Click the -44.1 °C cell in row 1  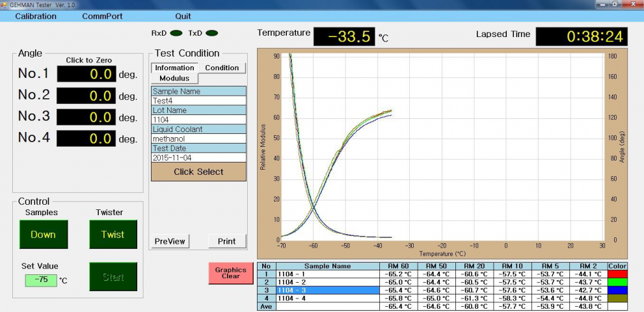(x=589, y=274)
